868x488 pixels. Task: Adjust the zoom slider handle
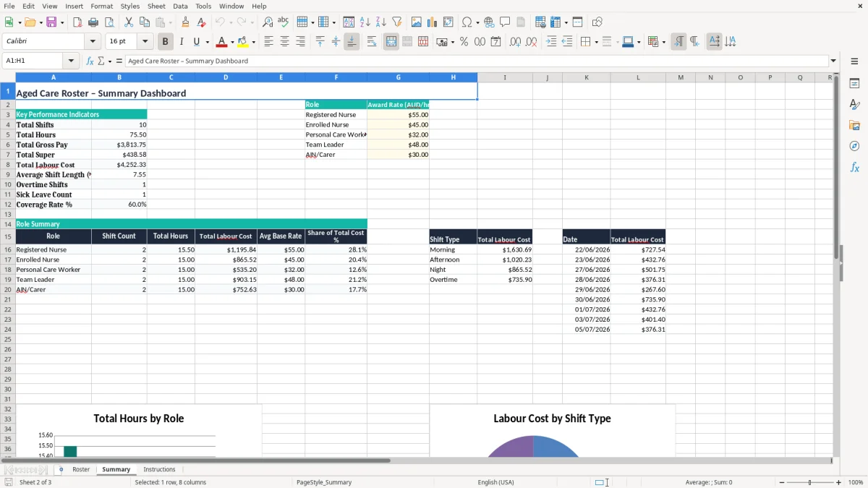coord(810,482)
